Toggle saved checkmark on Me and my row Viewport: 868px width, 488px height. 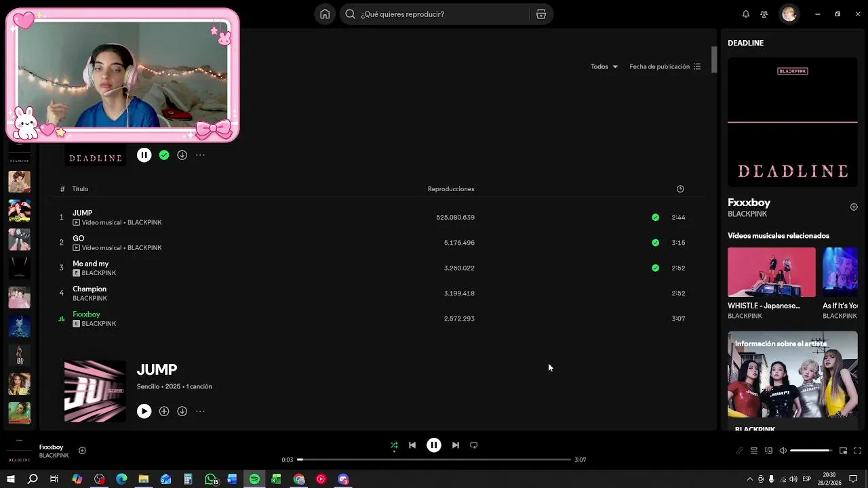[655, 268]
